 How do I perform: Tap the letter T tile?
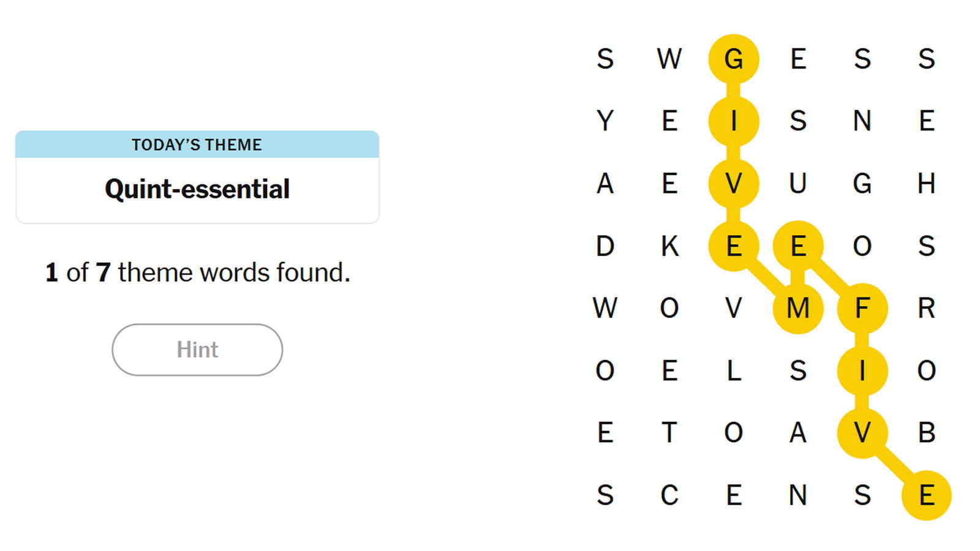669,433
